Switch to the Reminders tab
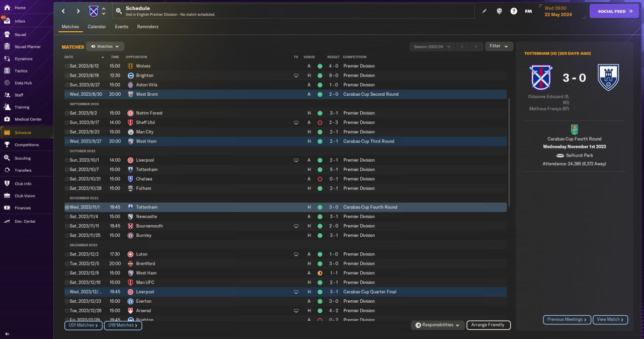Image resolution: width=644 pixels, height=339 pixels. coord(147,27)
